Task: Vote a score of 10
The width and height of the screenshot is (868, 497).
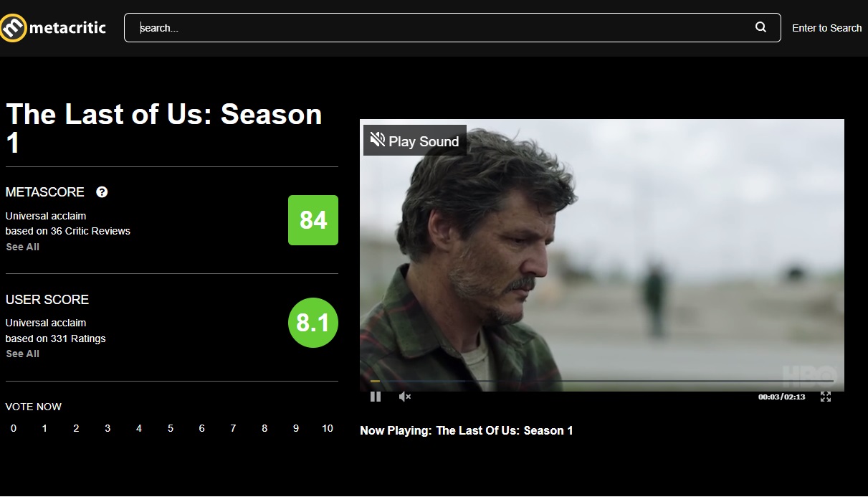Action: (x=328, y=428)
